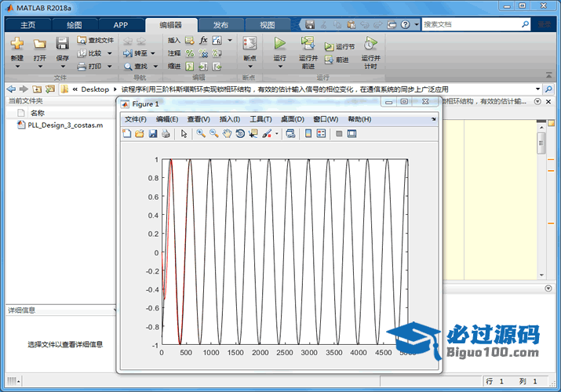Expand the 保存 dropdown arrow

point(63,67)
